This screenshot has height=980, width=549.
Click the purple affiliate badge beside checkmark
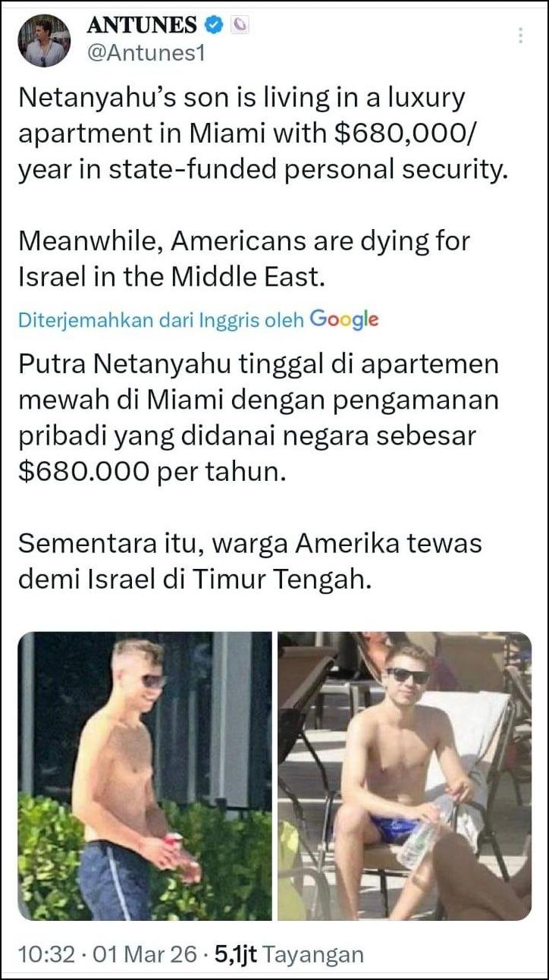point(240,25)
